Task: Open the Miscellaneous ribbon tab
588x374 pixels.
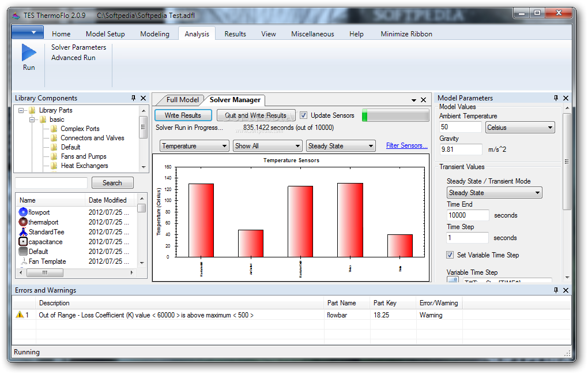Action: click(312, 34)
